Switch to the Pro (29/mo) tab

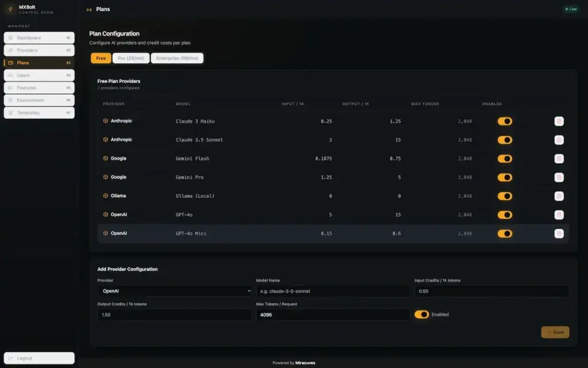(x=131, y=58)
